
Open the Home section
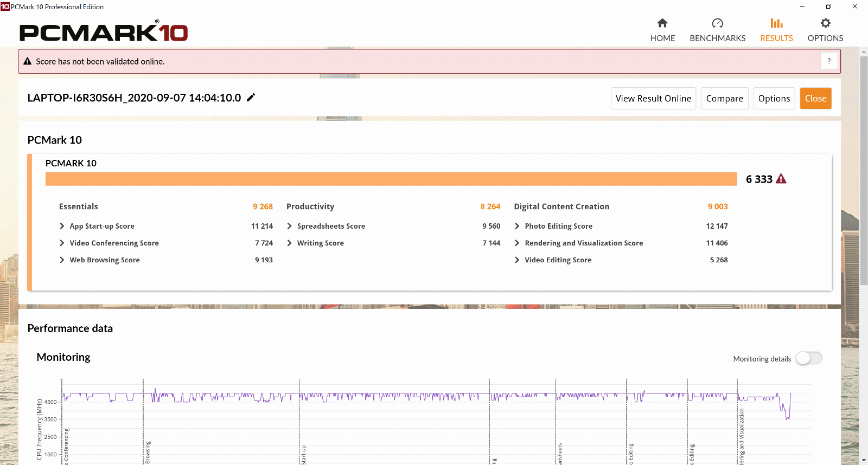(662, 30)
